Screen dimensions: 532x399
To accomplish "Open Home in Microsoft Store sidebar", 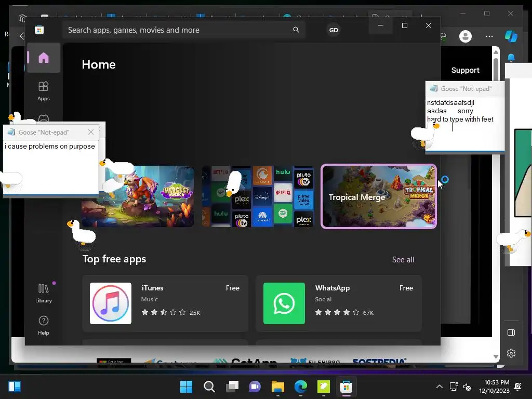I will 44,58.
